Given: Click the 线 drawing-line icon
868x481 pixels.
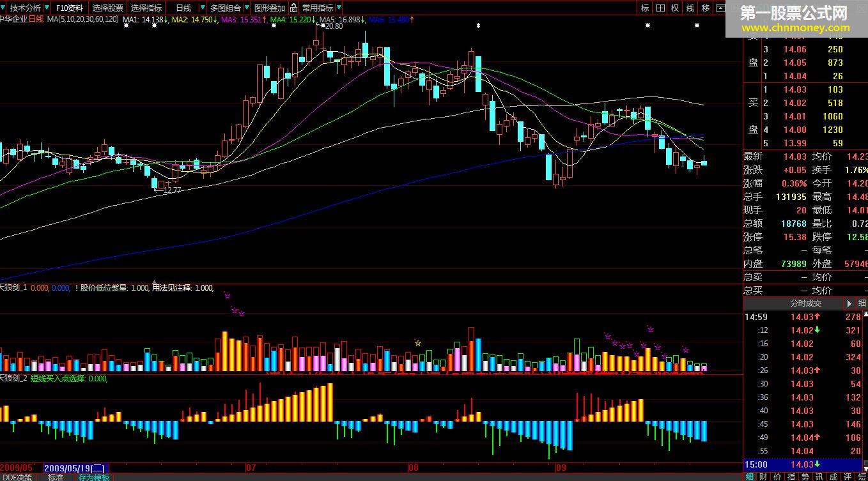Looking at the screenshot, I should [x=690, y=8].
